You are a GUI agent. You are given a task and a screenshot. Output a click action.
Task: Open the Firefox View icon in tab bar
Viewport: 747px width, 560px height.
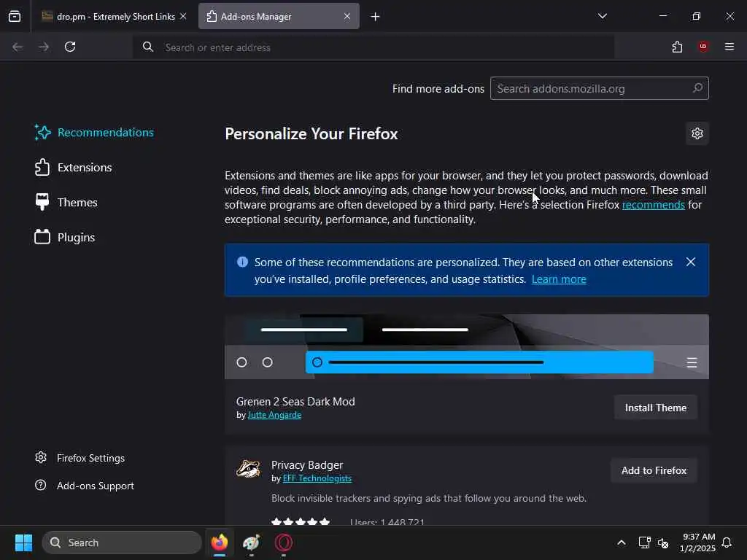[x=15, y=16]
